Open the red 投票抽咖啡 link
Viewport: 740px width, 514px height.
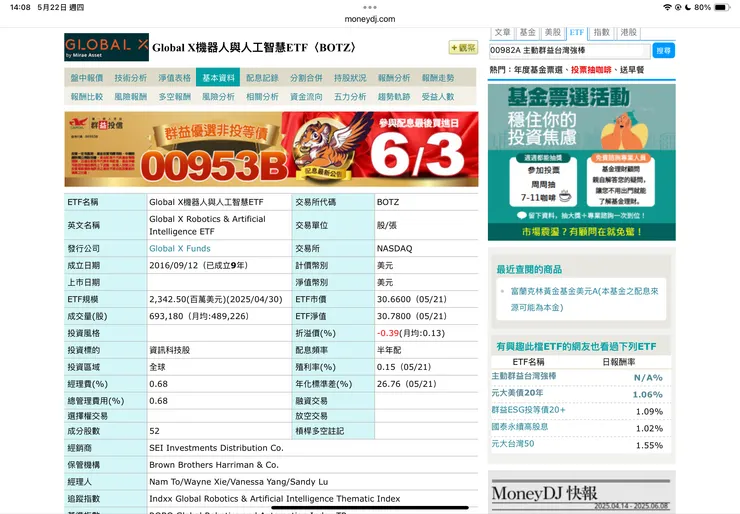click(x=591, y=70)
